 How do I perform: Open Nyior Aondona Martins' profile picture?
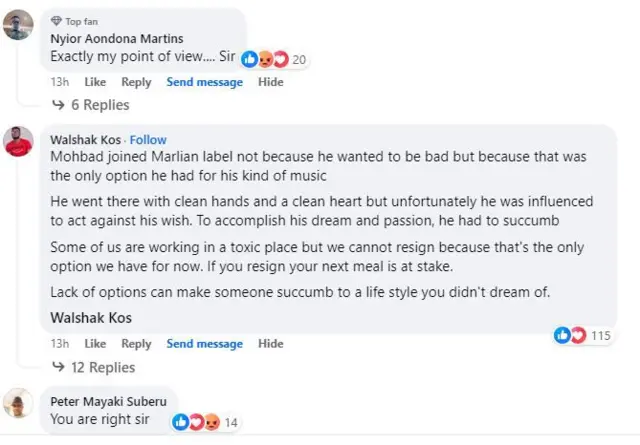pos(18,24)
